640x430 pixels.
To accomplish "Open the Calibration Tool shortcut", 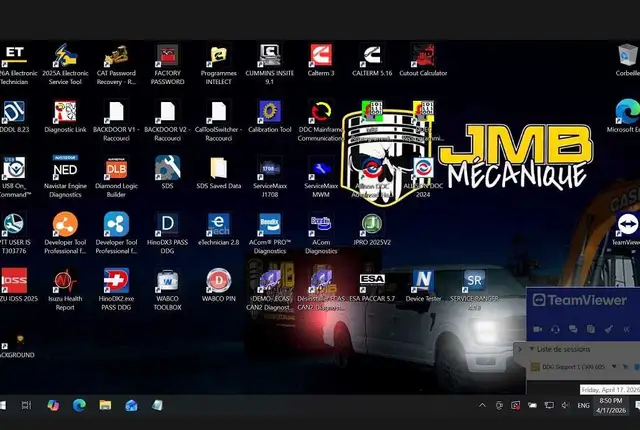I will (x=270, y=117).
